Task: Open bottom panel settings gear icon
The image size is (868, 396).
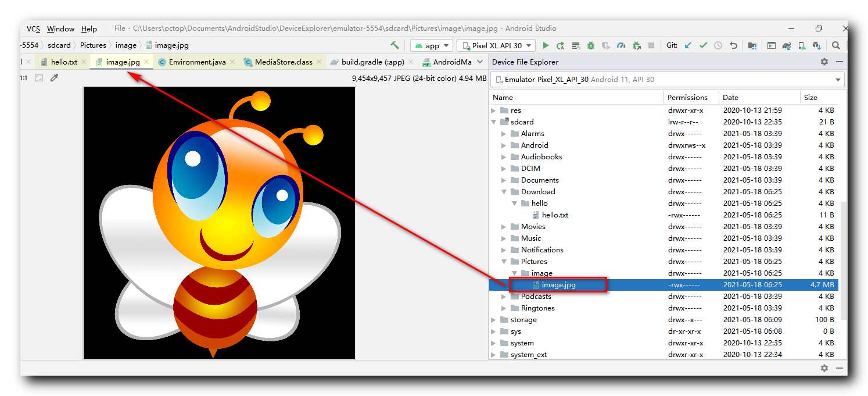Action: click(x=824, y=368)
